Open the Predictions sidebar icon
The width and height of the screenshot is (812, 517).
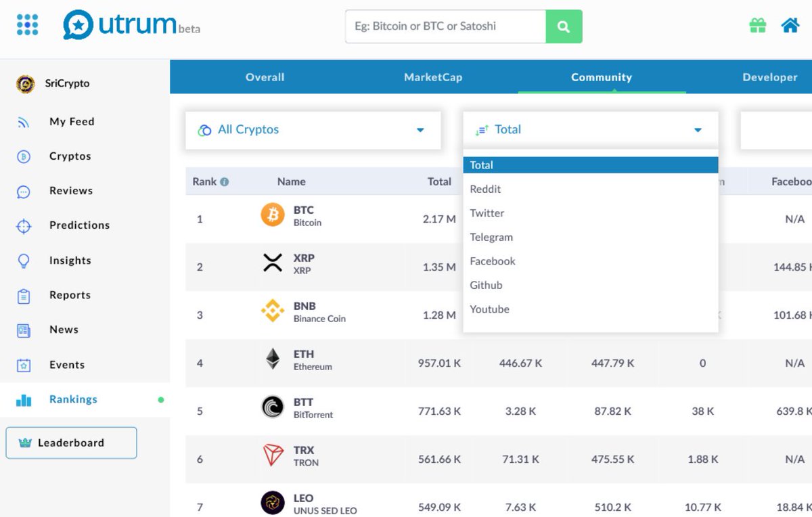24,225
